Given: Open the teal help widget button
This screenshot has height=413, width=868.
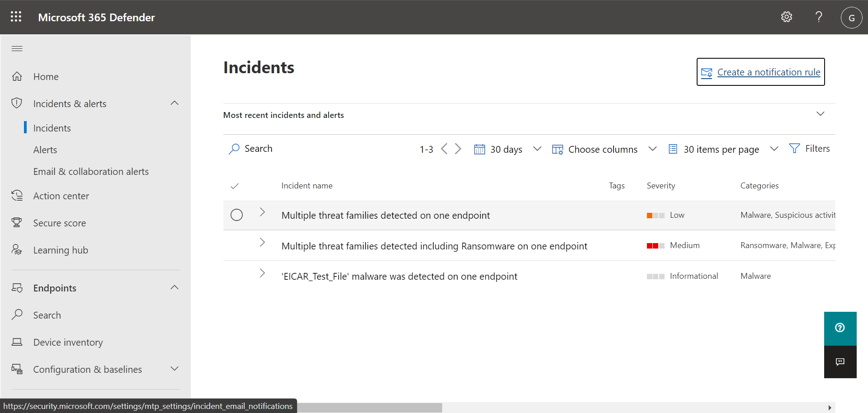Looking at the screenshot, I should pos(840,328).
